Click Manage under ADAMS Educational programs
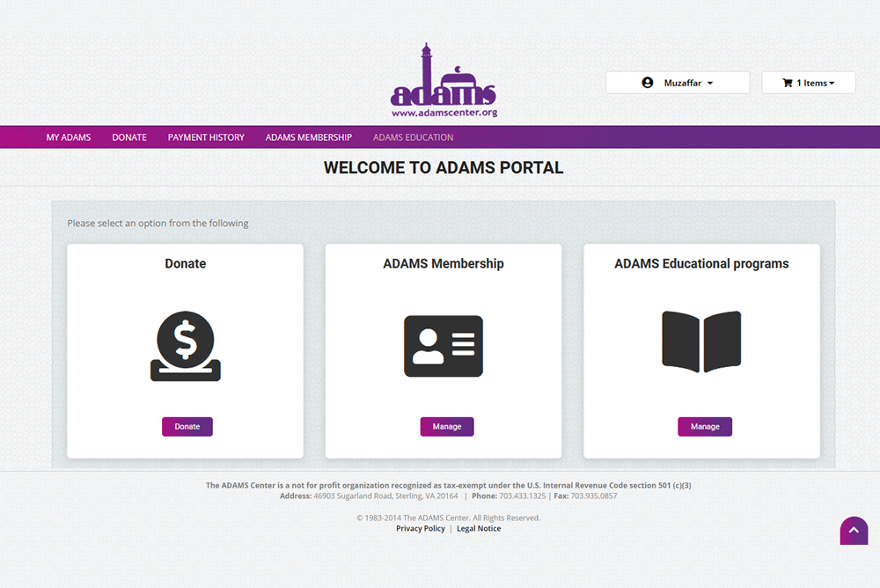Viewport: 880px width, 588px height. pyautogui.click(x=705, y=426)
